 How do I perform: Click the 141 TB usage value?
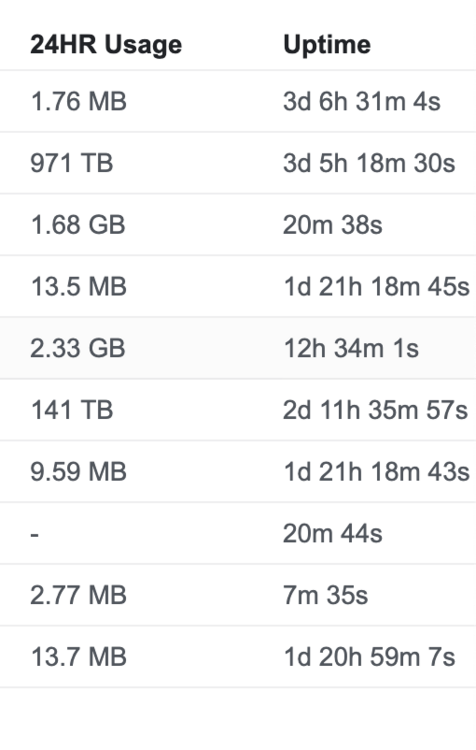click(x=72, y=410)
